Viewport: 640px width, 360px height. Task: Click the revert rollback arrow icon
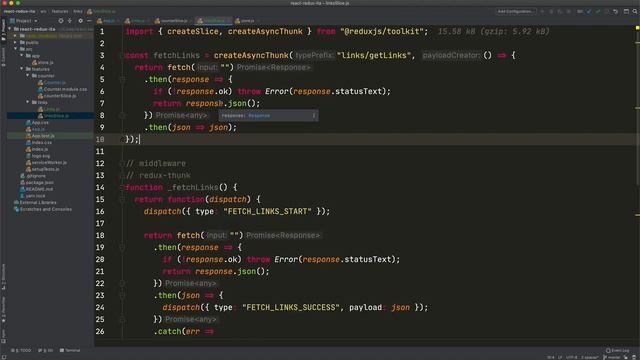click(x=616, y=11)
